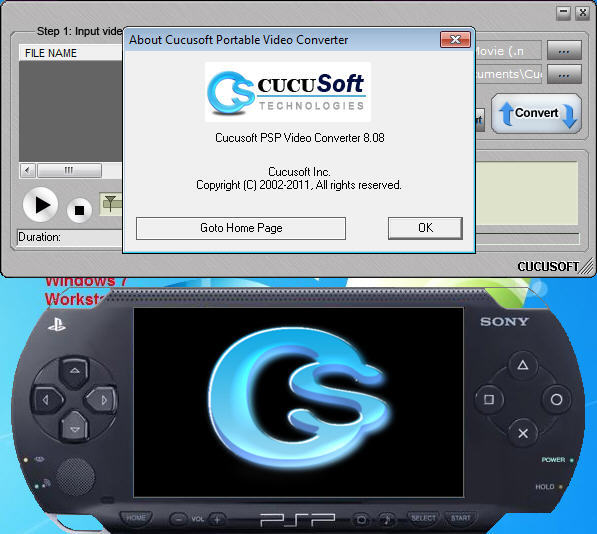Viewport: 597px width, 534px height.
Task: Click the PSP d-pad down arrow
Action: (75, 429)
